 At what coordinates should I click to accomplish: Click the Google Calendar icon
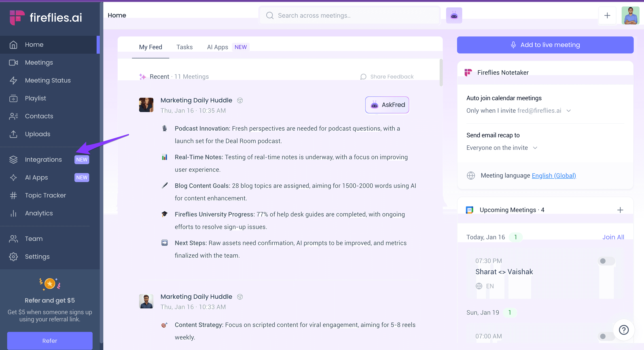(469, 210)
